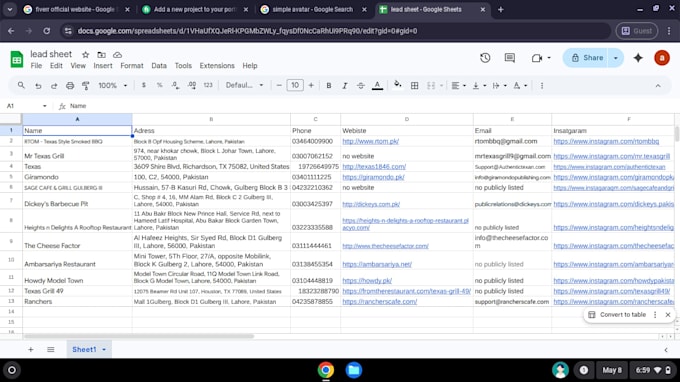
Task: Open Chrome from the shelf
Action: tap(326, 370)
